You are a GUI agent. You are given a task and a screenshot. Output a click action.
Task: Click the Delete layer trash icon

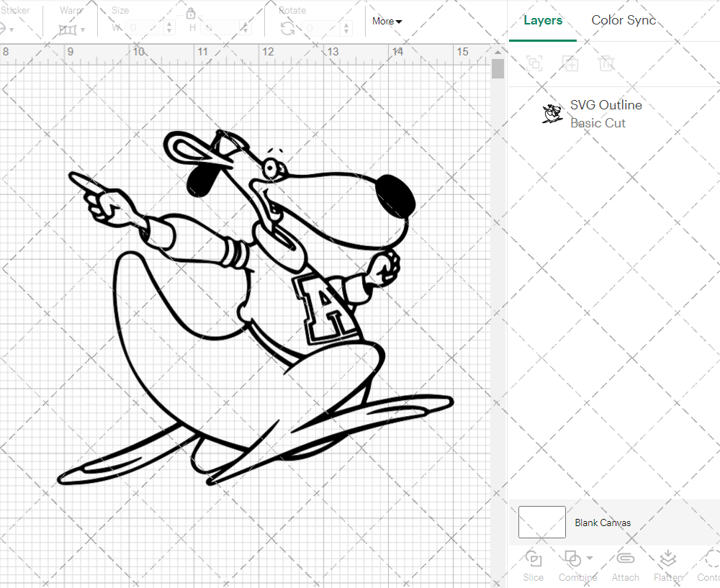click(x=606, y=63)
